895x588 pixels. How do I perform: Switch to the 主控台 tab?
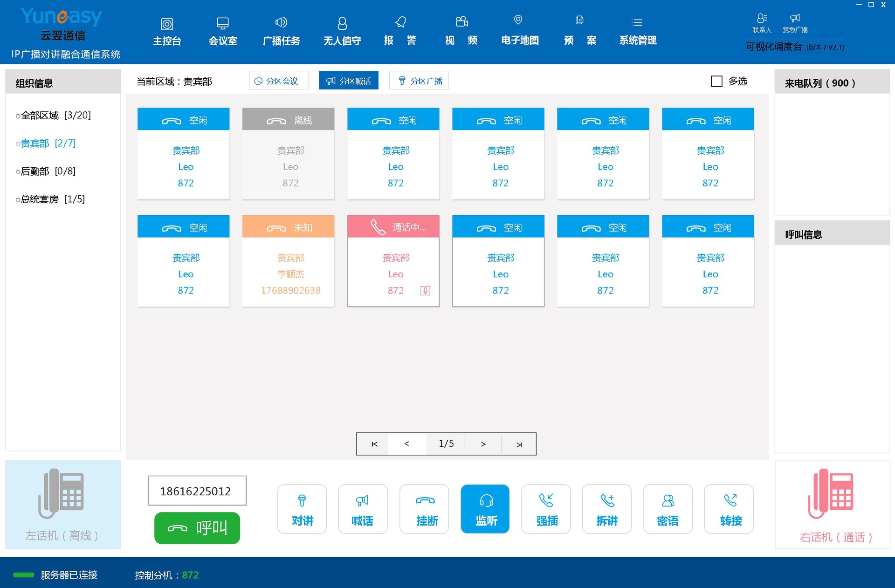point(167,30)
